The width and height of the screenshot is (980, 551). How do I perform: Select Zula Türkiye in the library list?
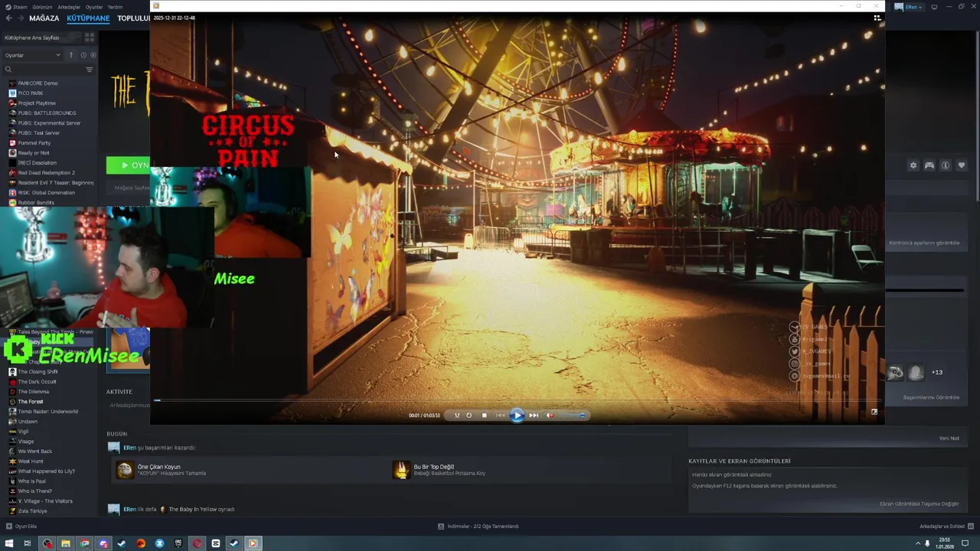pyautogui.click(x=32, y=510)
